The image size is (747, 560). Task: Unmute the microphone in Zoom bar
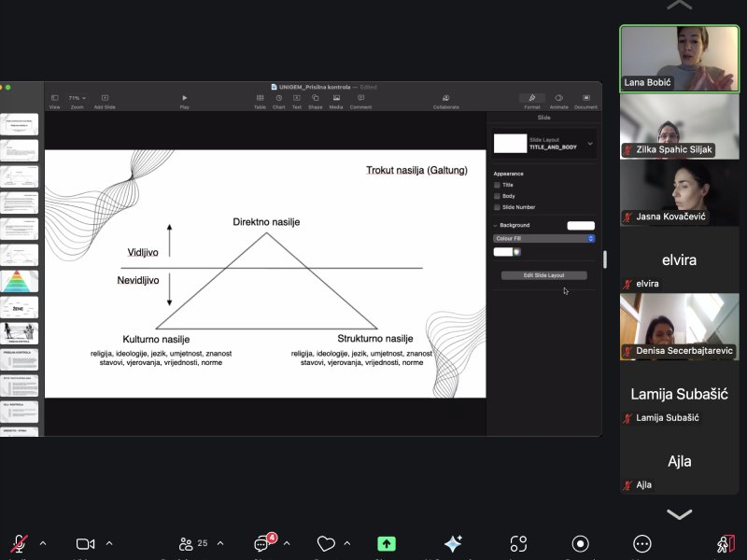[19, 543]
